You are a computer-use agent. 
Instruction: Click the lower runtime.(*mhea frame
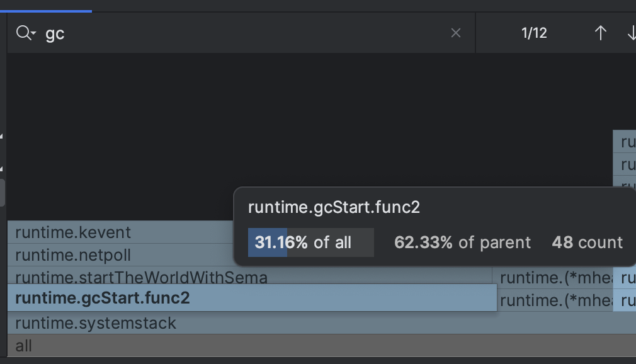point(554,300)
